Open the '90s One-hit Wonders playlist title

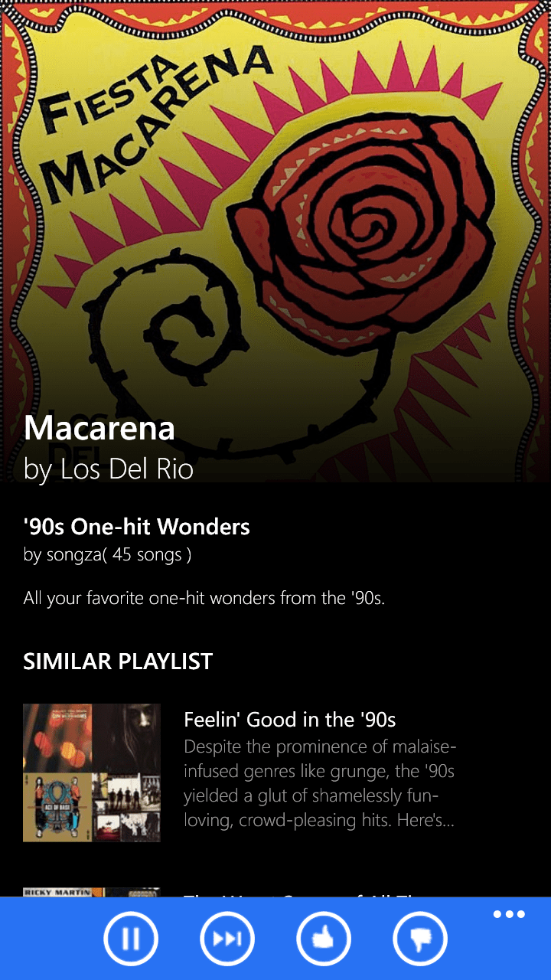136,527
